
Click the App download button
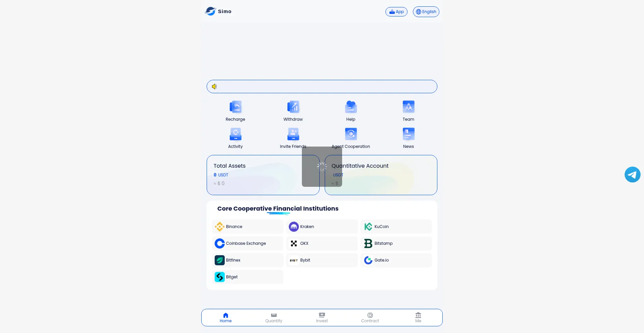396,12
